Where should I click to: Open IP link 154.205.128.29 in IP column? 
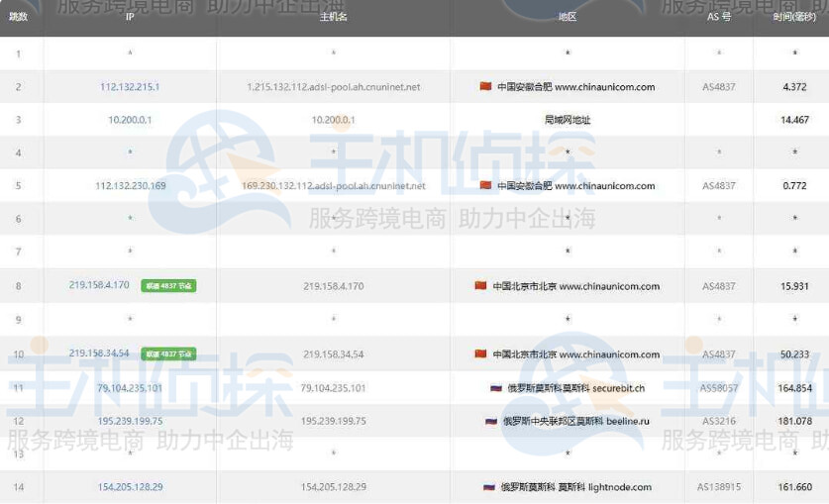pyautogui.click(x=130, y=486)
